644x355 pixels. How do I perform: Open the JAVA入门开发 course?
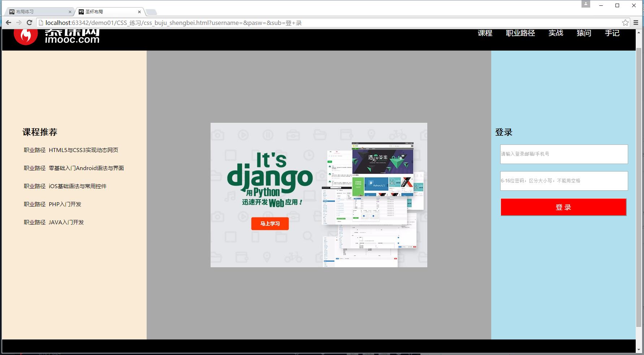pyautogui.click(x=66, y=222)
